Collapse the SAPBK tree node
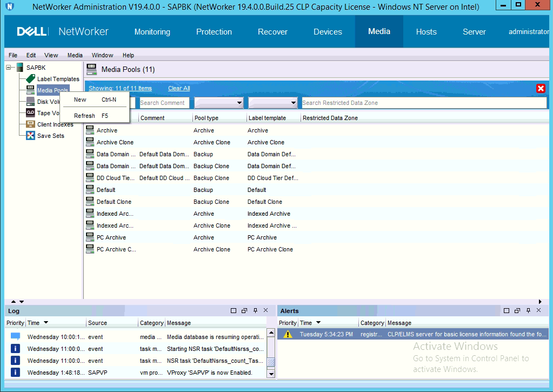Screen dimensions: 553x392 (9, 68)
